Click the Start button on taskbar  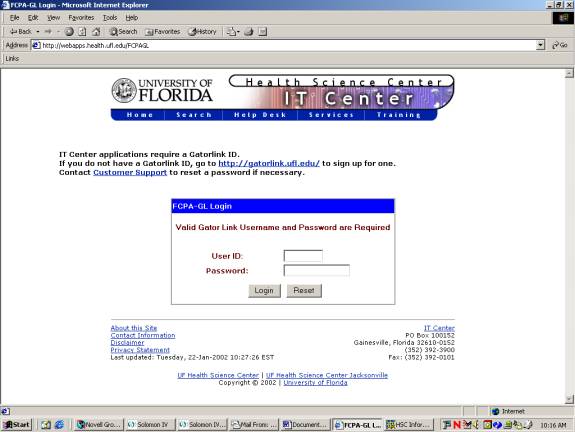[x=17, y=425]
